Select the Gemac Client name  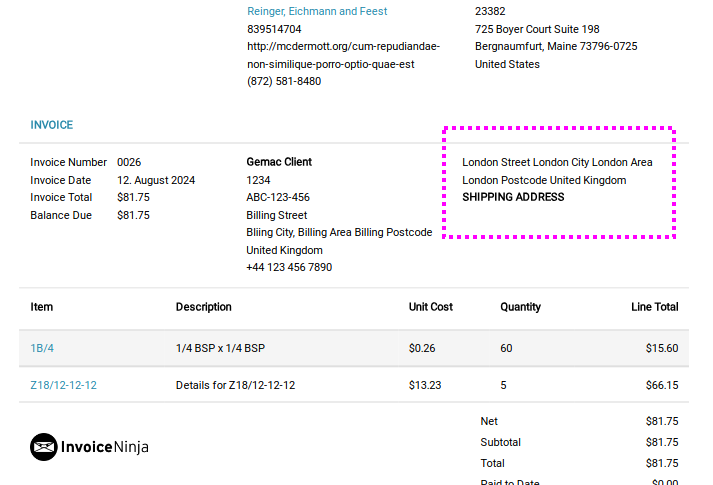pos(279,162)
